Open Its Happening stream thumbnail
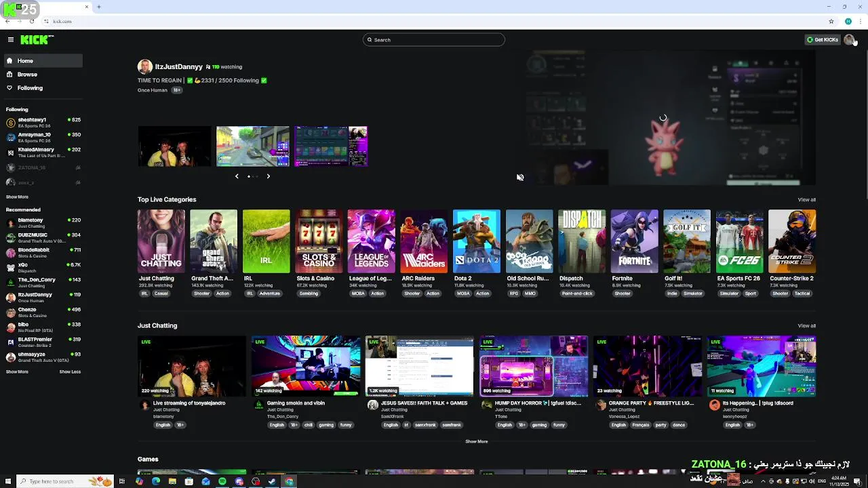The height and width of the screenshot is (488, 868). coord(762,366)
